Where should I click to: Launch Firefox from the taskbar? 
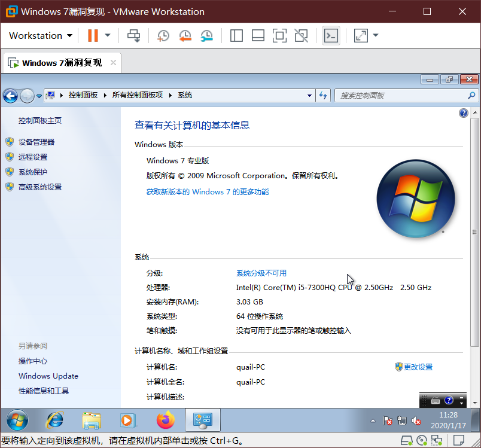(x=165, y=420)
